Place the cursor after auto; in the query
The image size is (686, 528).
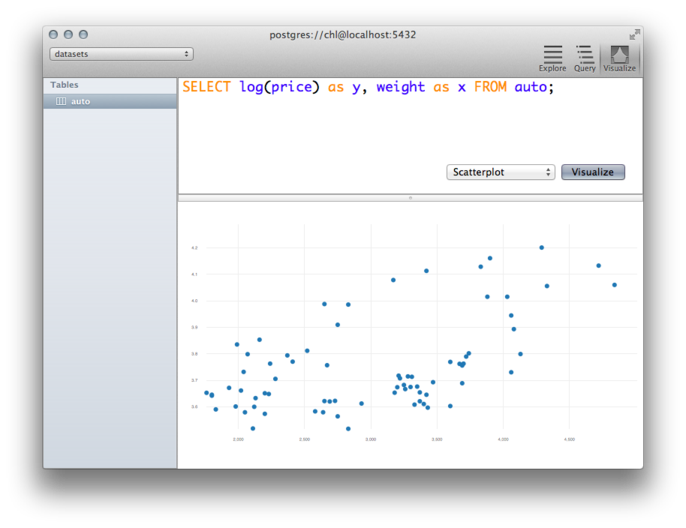click(555, 88)
